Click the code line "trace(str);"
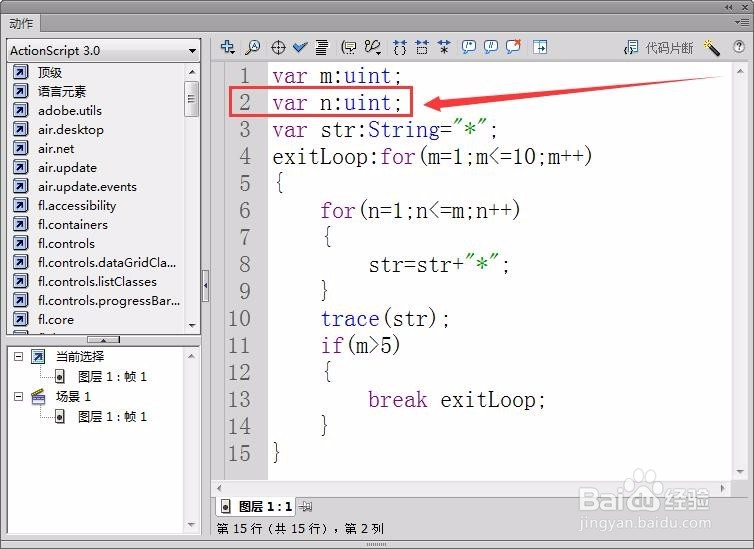Image resolution: width=754 pixels, height=549 pixels. [x=385, y=319]
